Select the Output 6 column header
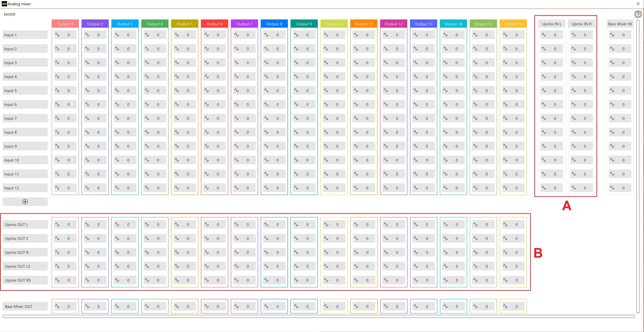The image size is (644, 332). pyautogui.click(x=214, y=24)
